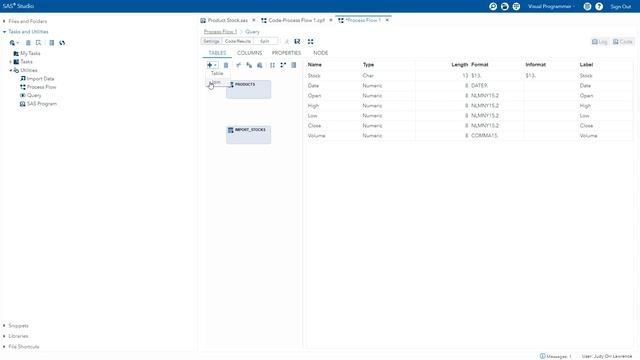
Task: Switch to the TABLES tab
Action: (x=217, y=53)
